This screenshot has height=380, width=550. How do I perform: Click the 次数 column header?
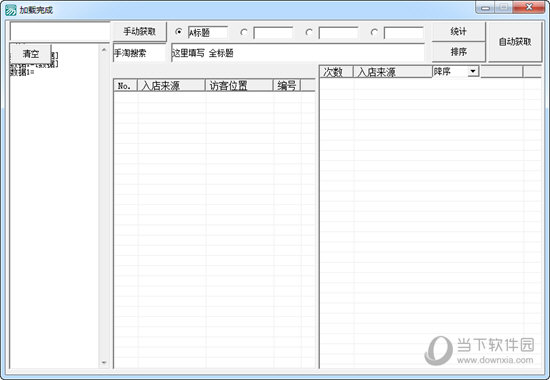336,72
